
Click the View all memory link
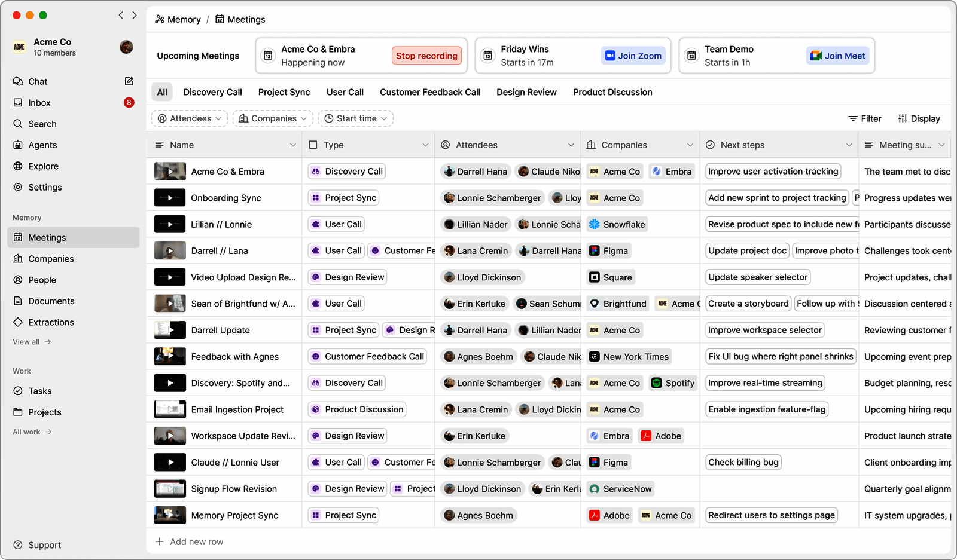(x=32, y=342)
